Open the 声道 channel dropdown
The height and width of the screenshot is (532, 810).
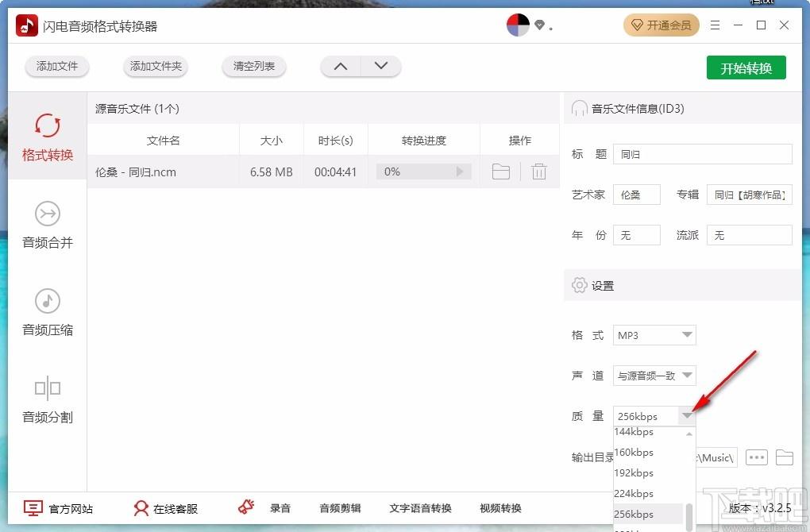tap(654, 376)
